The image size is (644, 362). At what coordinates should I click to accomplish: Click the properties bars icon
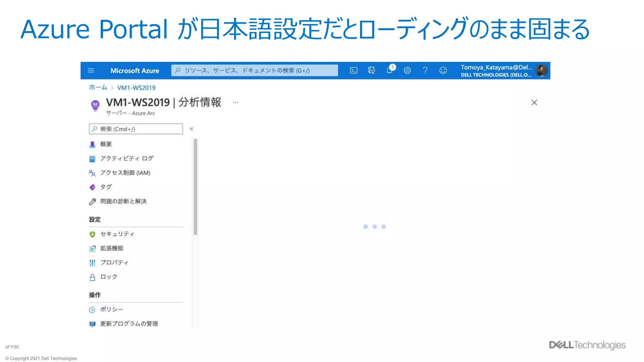click(x=92, y=263)
